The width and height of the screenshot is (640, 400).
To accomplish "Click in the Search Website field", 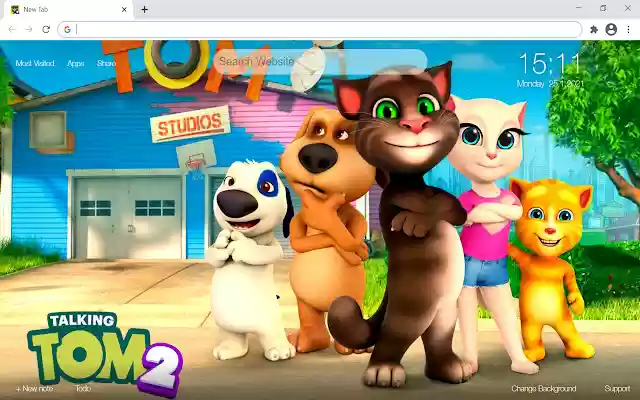I will [320, 62].
